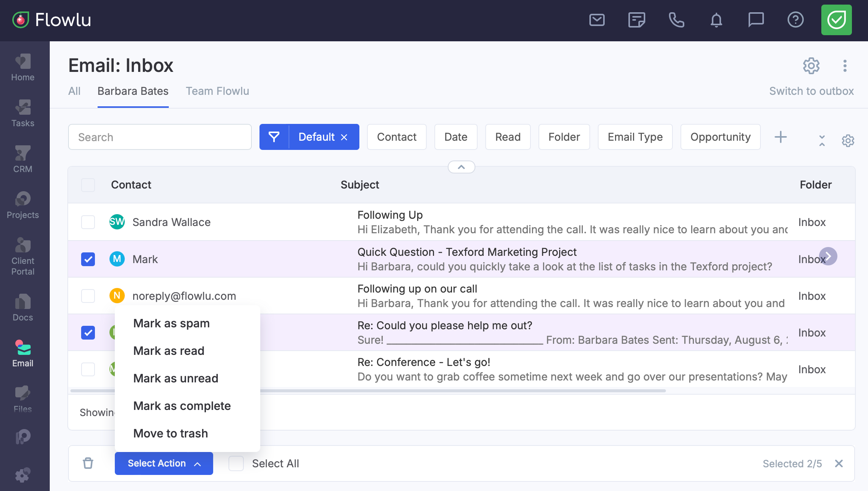The image size is (868, 491).
Task: Go to Home in sidebar
Action: pos(23,67)
